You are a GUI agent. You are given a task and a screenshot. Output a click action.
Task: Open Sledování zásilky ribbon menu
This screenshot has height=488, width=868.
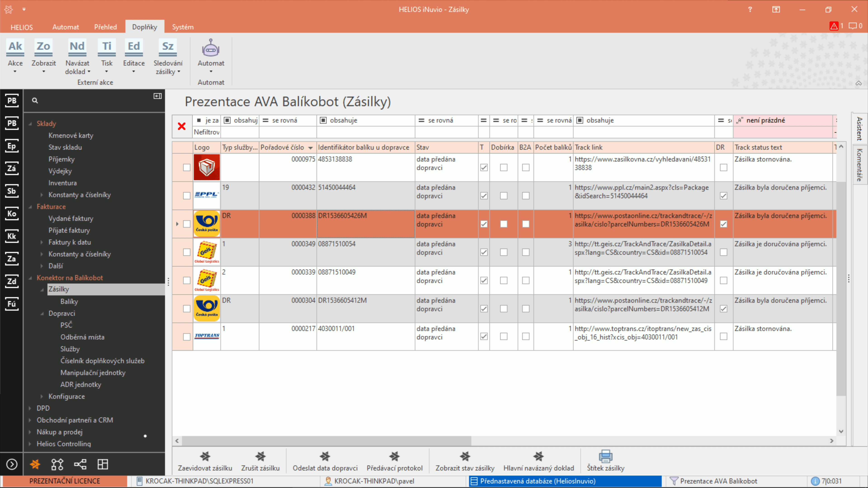pyautogui.click(x=168, y=57)
